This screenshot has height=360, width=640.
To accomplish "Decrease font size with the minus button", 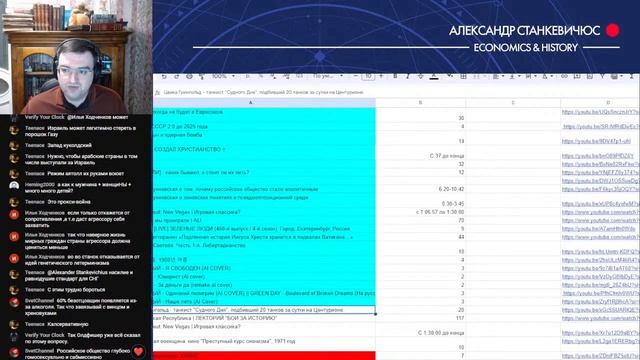I will tap(356, 76).
